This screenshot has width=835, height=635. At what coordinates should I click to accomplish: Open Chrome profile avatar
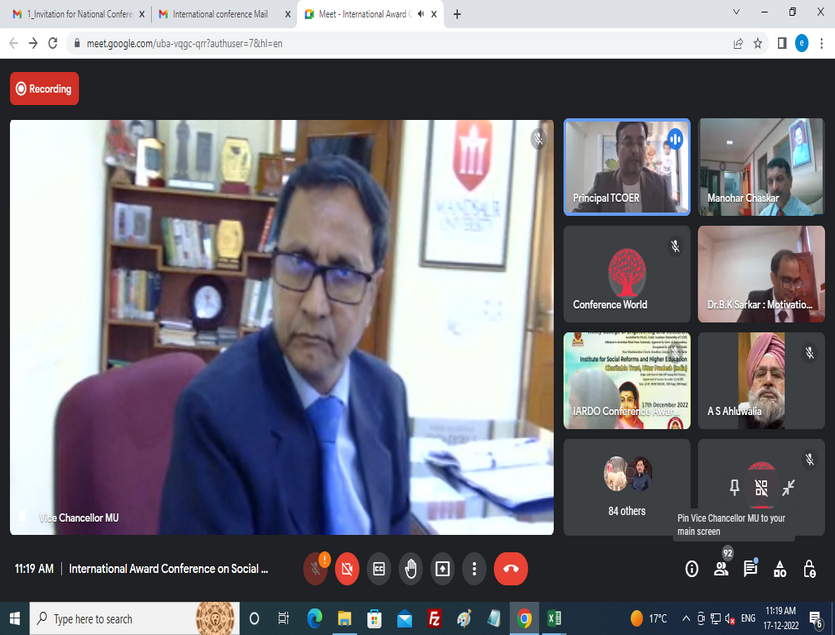point(801,43)
